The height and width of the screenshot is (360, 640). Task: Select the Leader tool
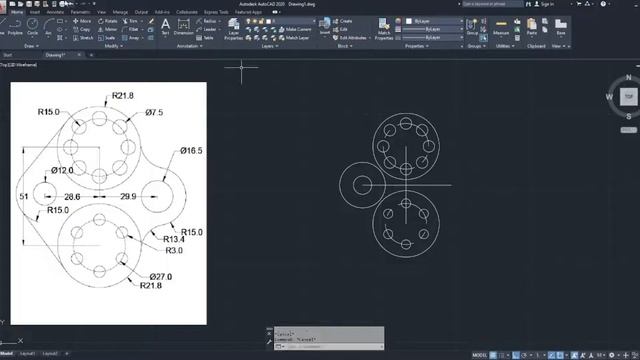[206, 29]
